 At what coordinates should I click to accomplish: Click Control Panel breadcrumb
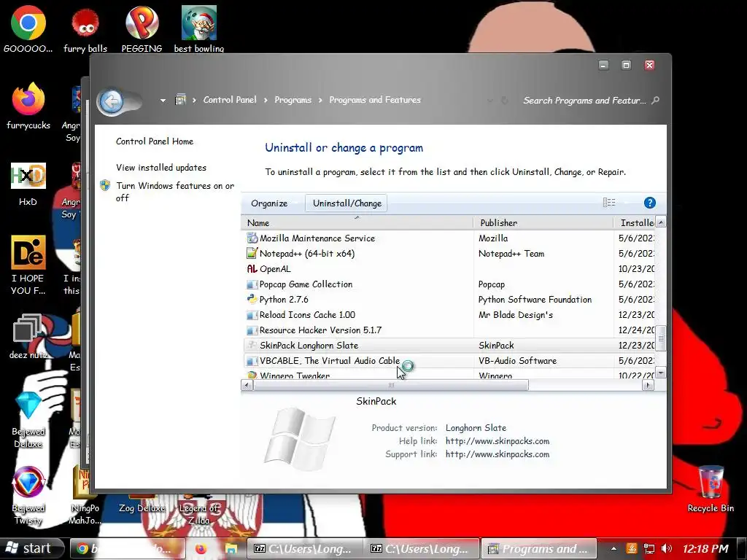230,99
